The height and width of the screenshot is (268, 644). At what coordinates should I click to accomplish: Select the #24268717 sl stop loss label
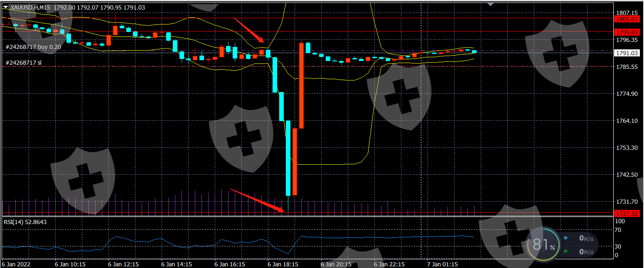23,63
